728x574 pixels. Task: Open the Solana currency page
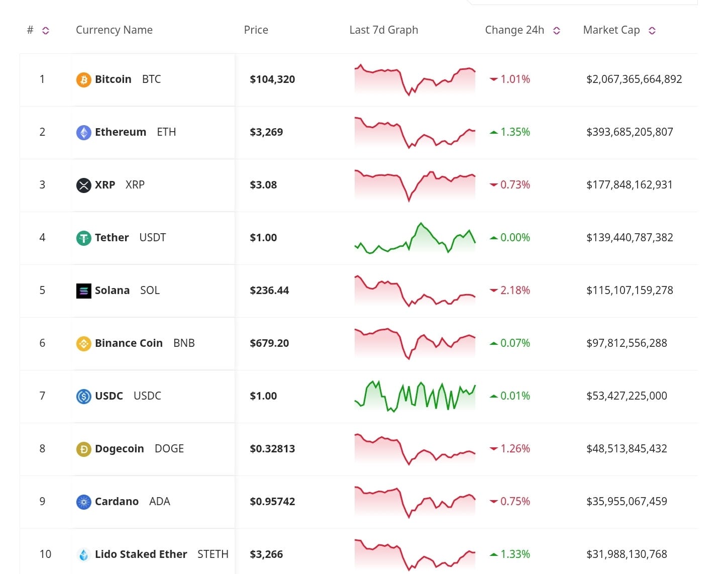coord(113,291)
